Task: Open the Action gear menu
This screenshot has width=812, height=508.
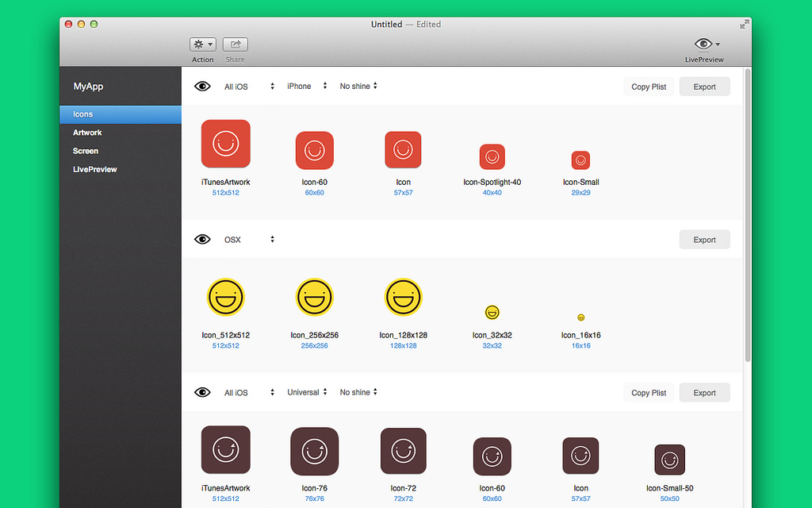Action: pyautogui.click(x=203, y=45)
